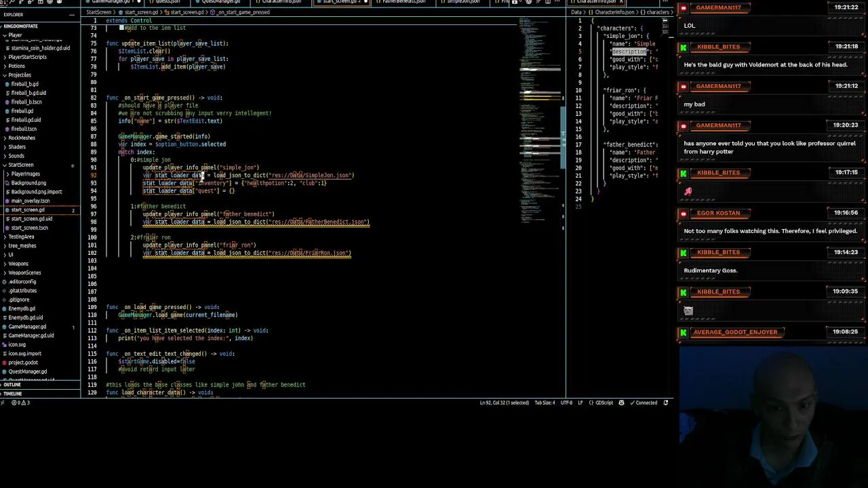
Task: Click StartScreen in the breadcrumb path
Action: coord(99,12)
